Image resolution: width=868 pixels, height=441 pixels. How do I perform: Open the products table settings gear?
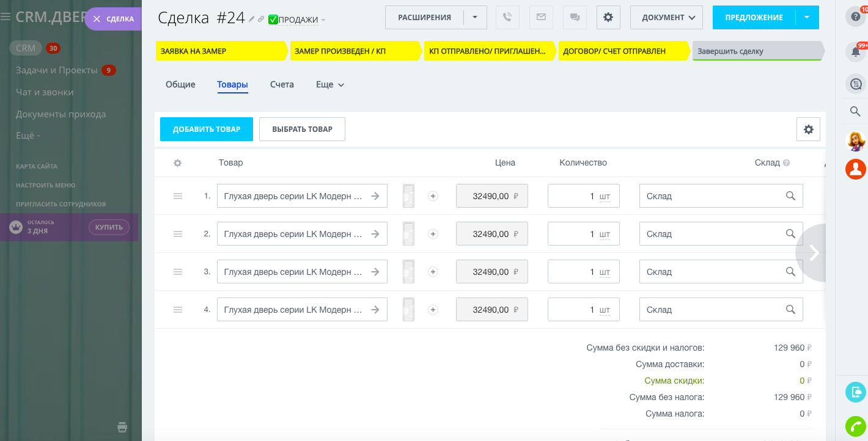[x=808, y=129]
